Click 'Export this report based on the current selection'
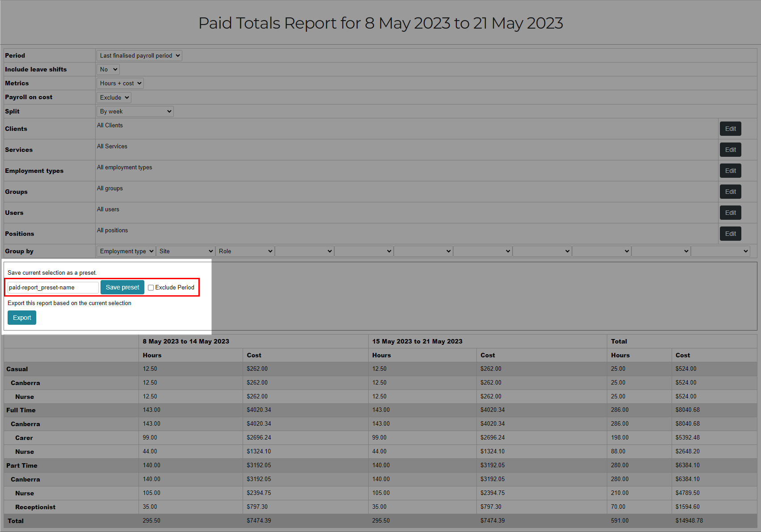Image resolution: width=761 pixels, height=532 pixels. pyautogui.click(x=69, y=303)
